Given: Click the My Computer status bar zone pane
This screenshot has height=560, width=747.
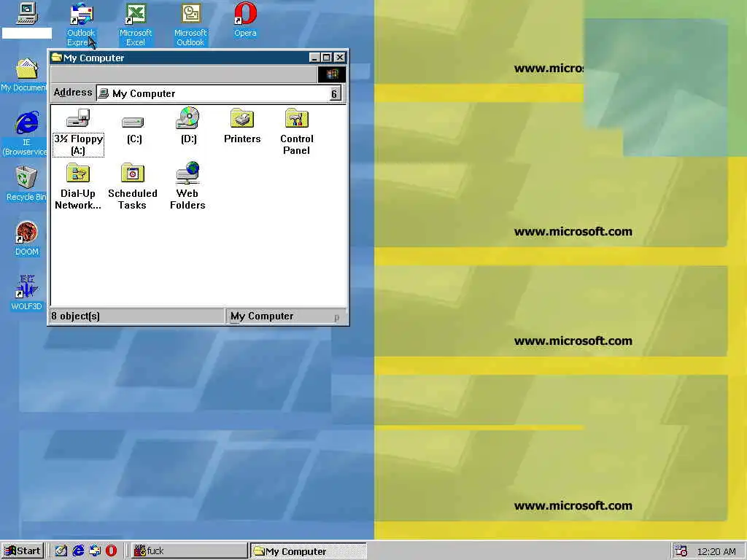Looking at the screenshot, I should 285,316.
